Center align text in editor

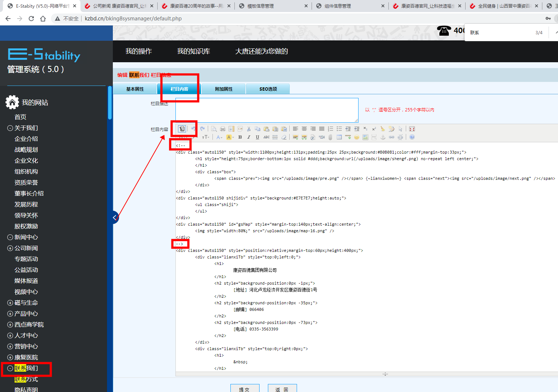[304, 129]
